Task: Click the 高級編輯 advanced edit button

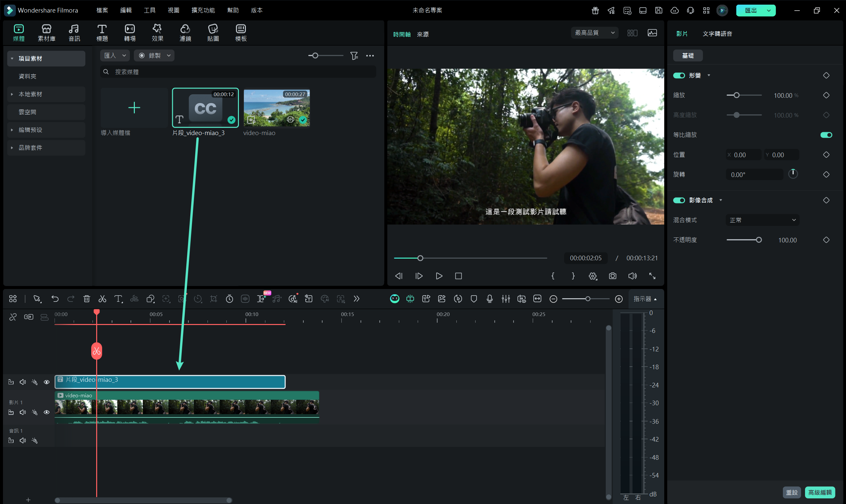Action: 820,492
